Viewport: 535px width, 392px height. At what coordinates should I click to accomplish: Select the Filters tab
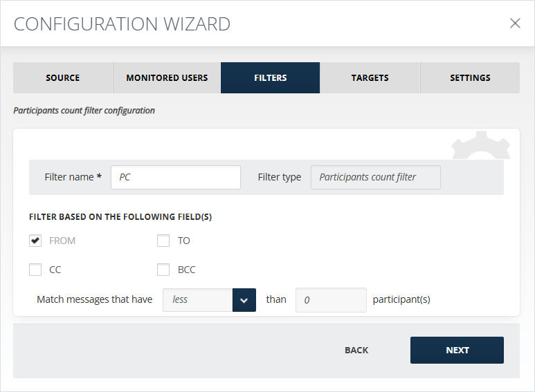tap(270, 77)
